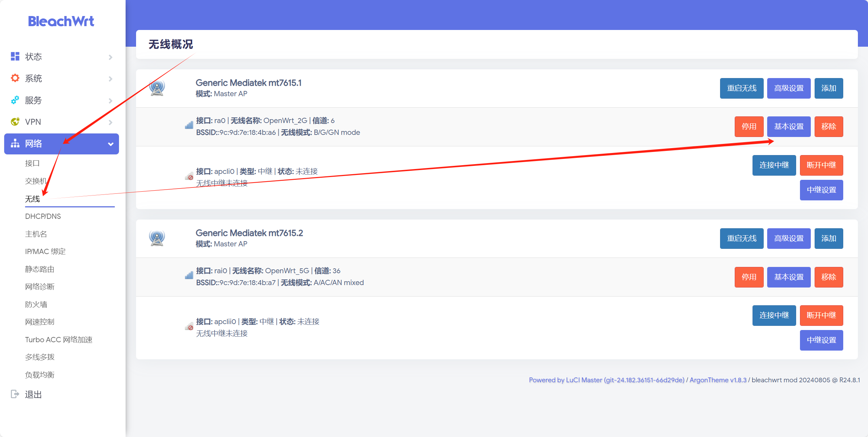Open the ArgonTheme v1.8.3 link
Screen dimensions: 868x437
click(x=718, y=380)
